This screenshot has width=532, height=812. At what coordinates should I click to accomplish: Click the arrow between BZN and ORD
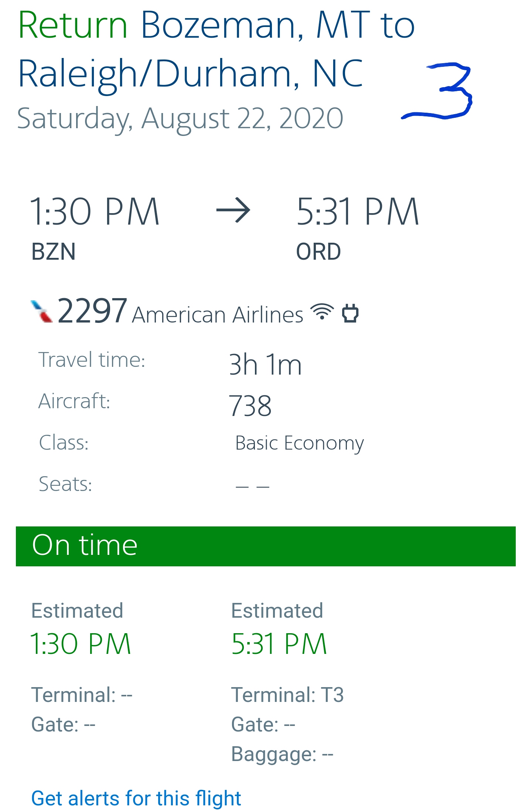click(x=233, y=211)
